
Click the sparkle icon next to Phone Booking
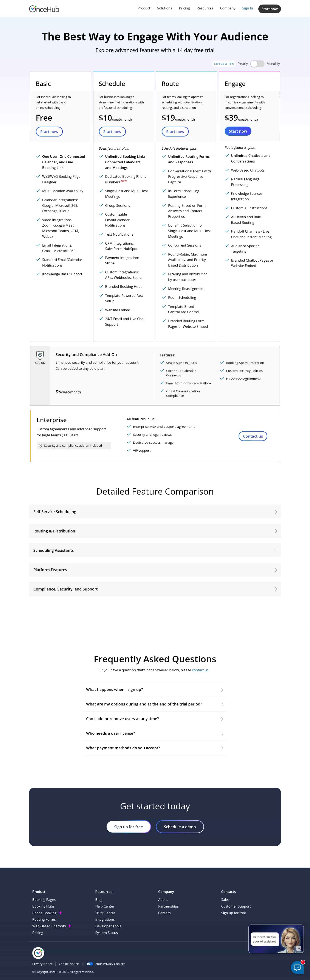click(x=60, y=913)
